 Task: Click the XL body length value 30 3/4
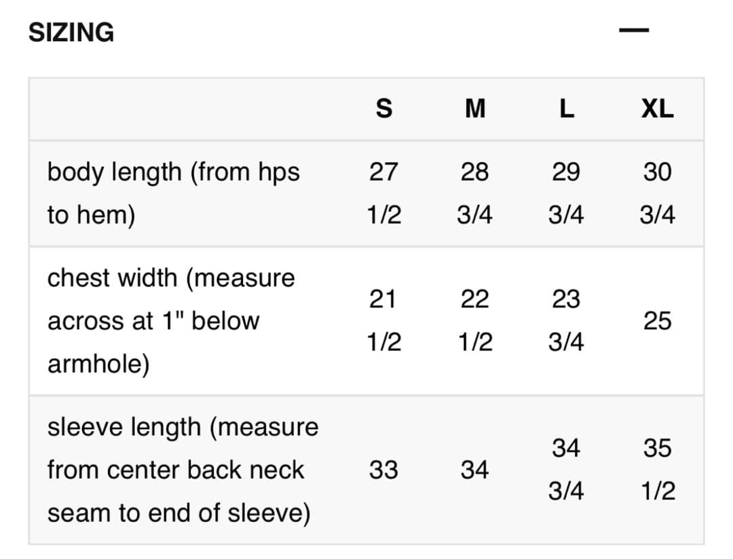click(x=657, y=193)
